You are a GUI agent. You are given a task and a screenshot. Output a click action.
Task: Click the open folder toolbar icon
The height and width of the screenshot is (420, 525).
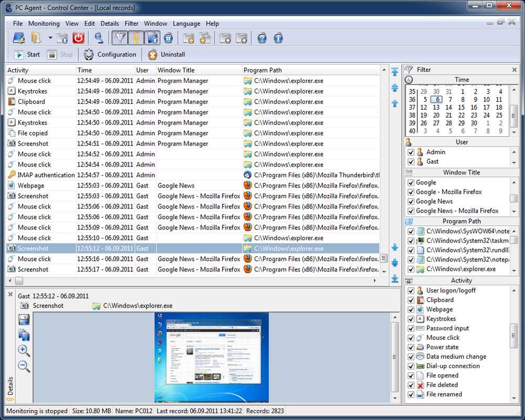click(37, 38)
